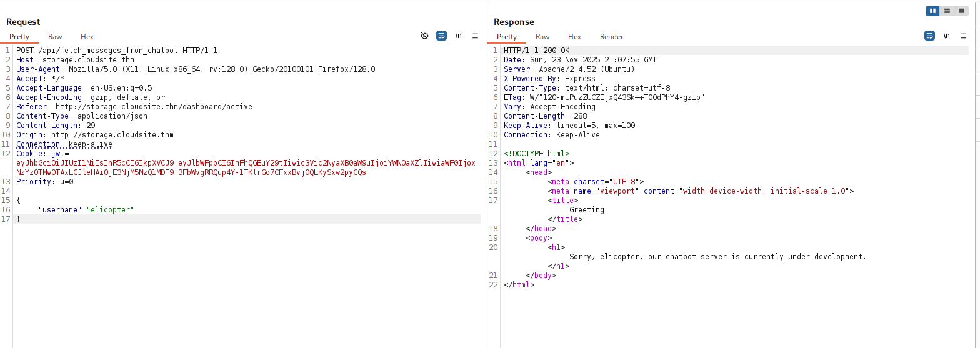The image size is (980, 348).
Task: Toggle hidden items eye icon in Request
Action: pos(424,36)
